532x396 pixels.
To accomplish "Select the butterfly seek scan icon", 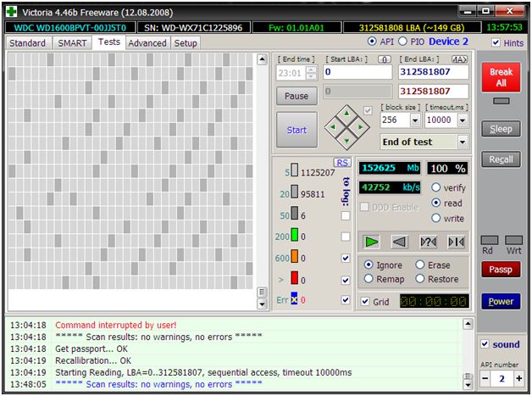I will (457, 243).
